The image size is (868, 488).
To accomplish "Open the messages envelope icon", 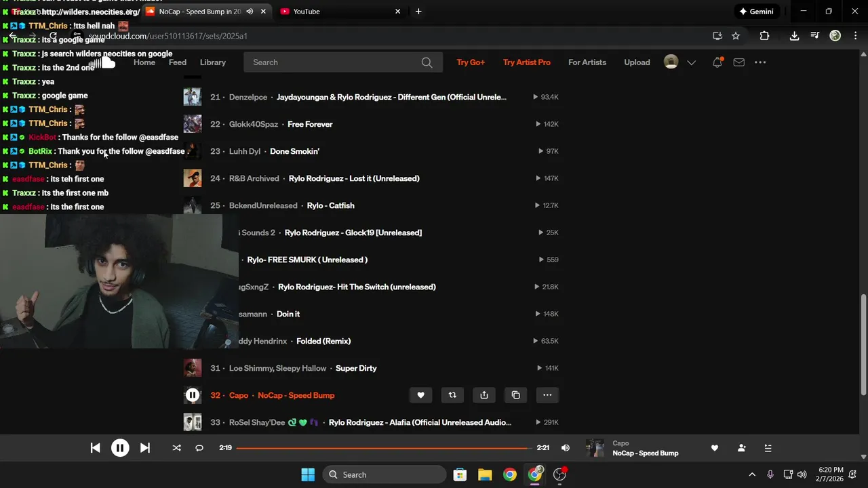I will [x=739, y=62].
